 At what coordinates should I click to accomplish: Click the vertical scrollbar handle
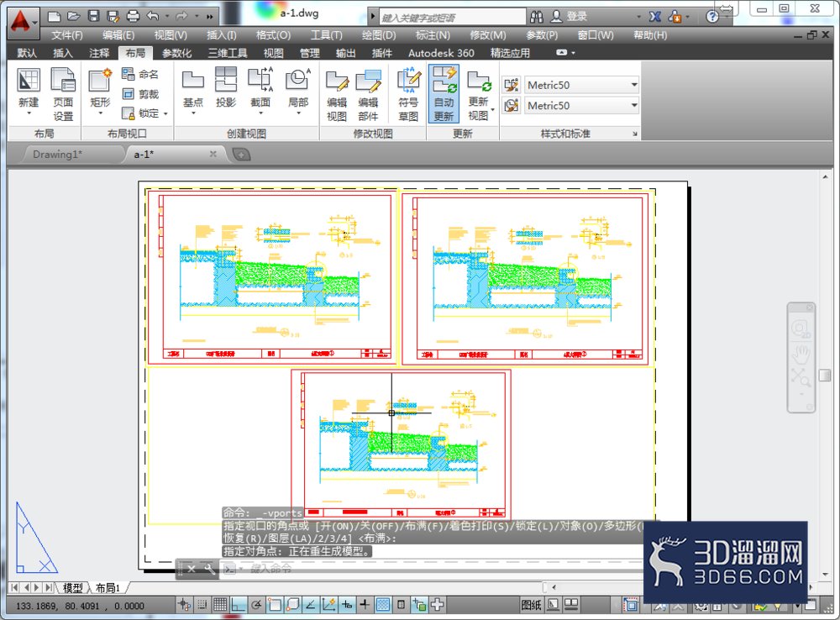825,375
